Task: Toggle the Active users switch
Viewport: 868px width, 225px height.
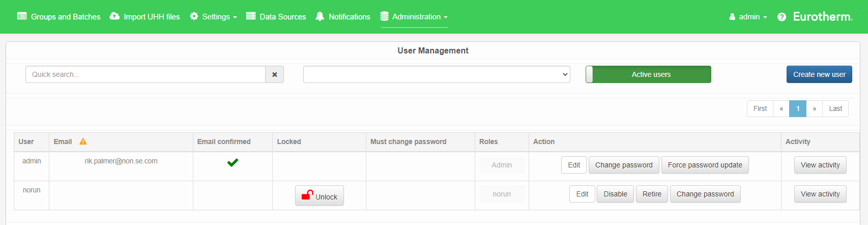Action: pyautogui.click(x=648, y=74)
